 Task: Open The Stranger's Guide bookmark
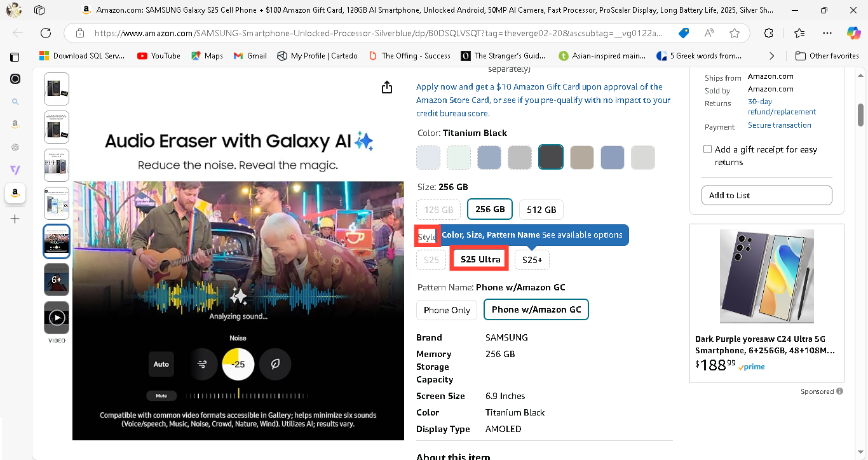coord(503,56)
